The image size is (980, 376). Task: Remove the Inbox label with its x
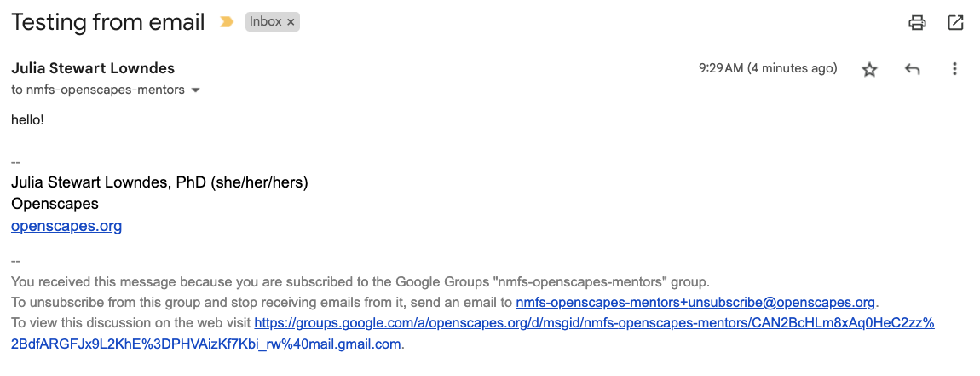click(x=291, y=23)
